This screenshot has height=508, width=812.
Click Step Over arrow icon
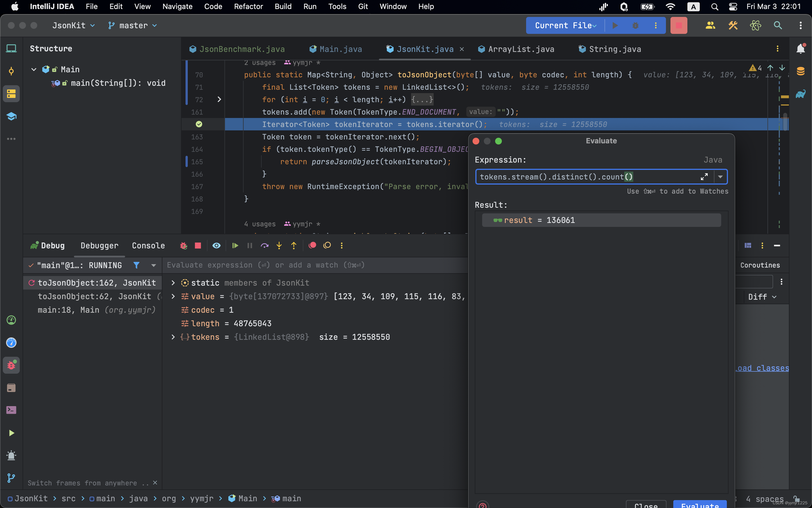pos(264,246)
